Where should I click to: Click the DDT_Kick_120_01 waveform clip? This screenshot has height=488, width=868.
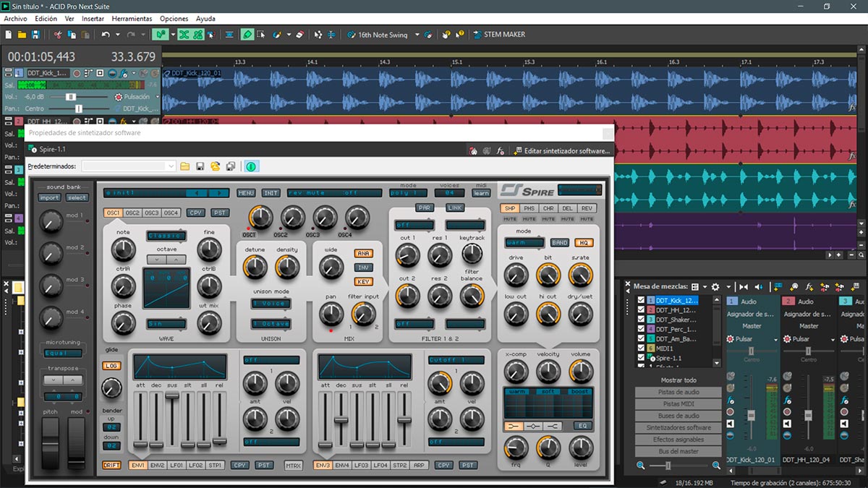pyautogui.click(x=509, y=91)
